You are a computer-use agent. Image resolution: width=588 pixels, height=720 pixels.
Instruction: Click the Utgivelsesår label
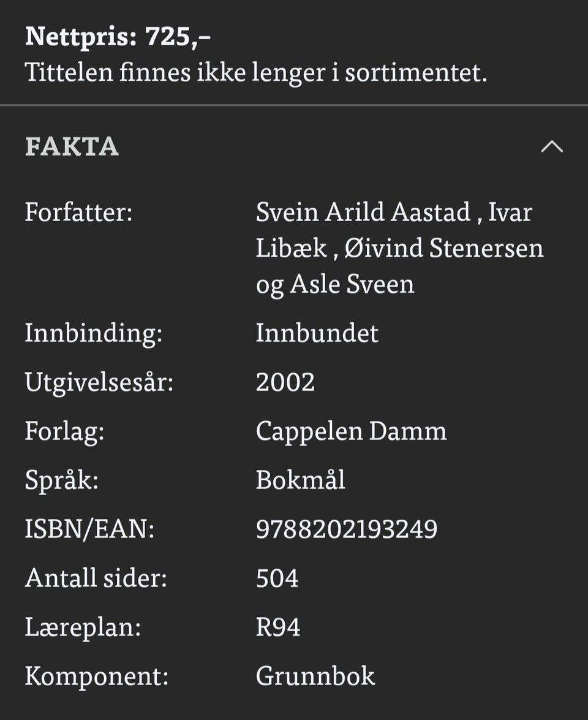pos(99,382)
